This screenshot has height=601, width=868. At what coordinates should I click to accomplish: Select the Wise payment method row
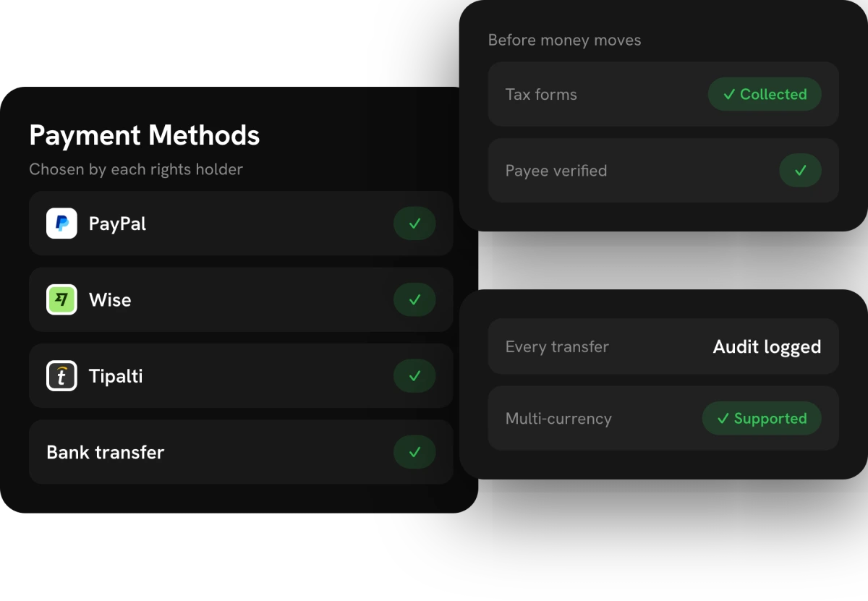click(x=241, y=299)
